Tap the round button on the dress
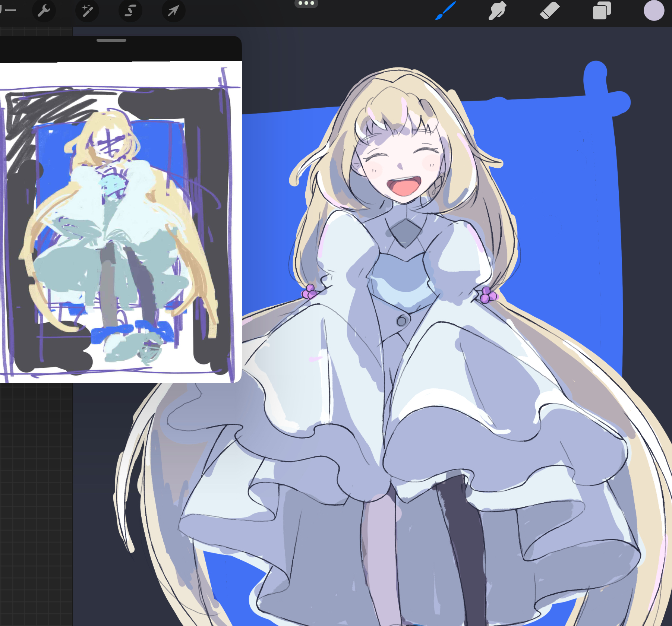 [x=402, y=320]
